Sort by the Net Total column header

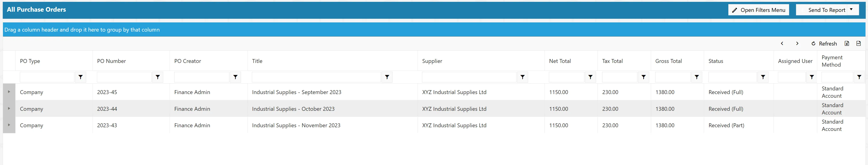pos(560,61)
